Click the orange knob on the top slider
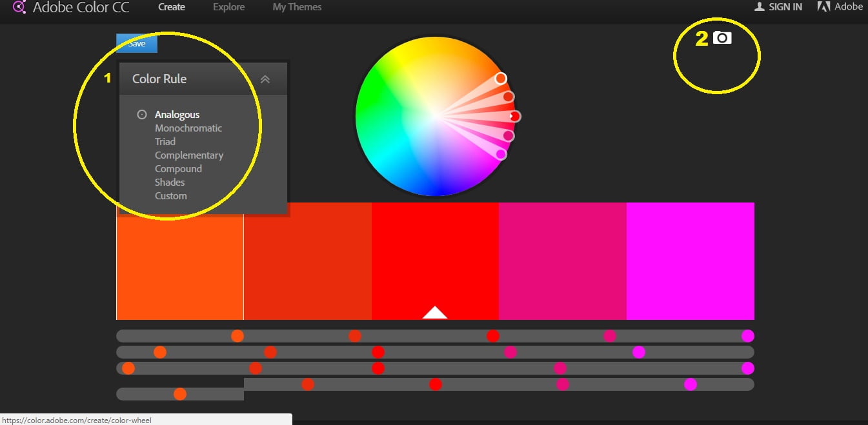 [237, 336]
